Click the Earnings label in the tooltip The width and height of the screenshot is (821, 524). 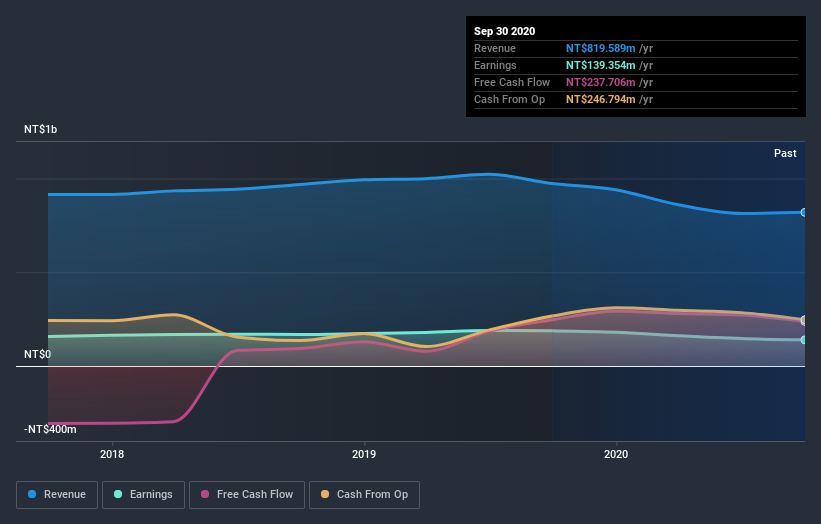tap(495, 65)
